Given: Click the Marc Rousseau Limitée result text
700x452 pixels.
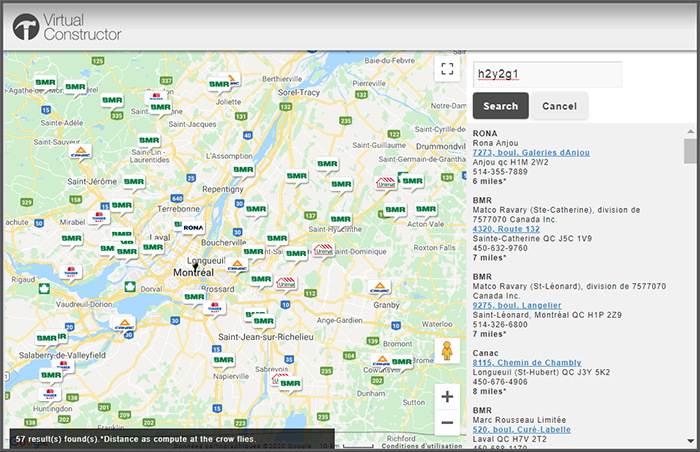Looking at the screenshot, I should (519, 420).
